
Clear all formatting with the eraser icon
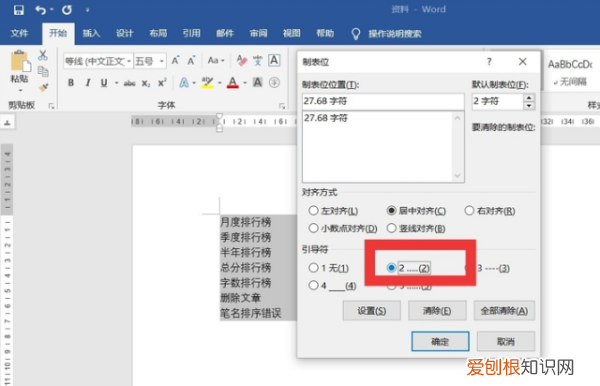(242, 60)
